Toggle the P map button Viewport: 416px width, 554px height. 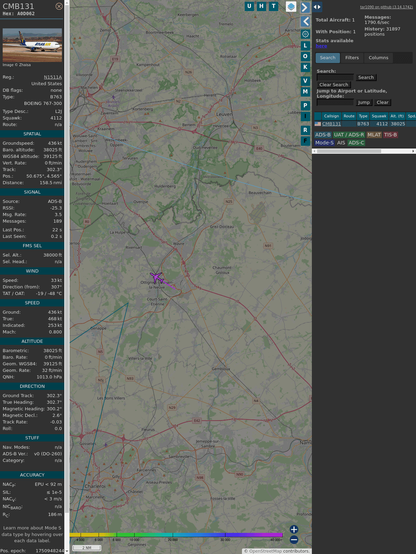tap(305, 105)
